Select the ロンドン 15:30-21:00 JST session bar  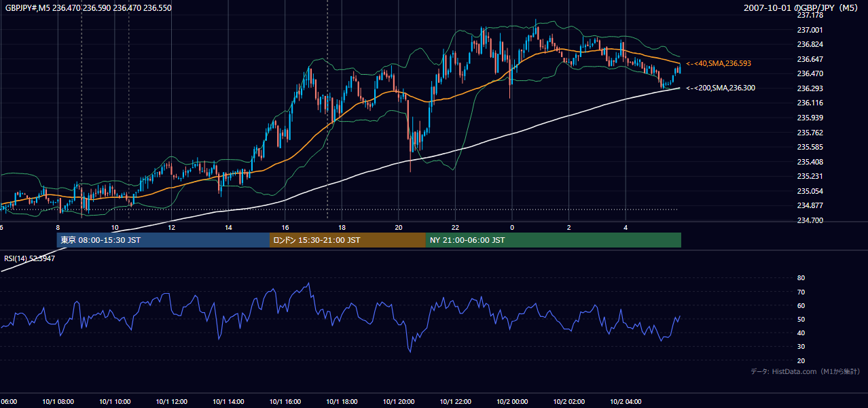click(x=348, y=240)
